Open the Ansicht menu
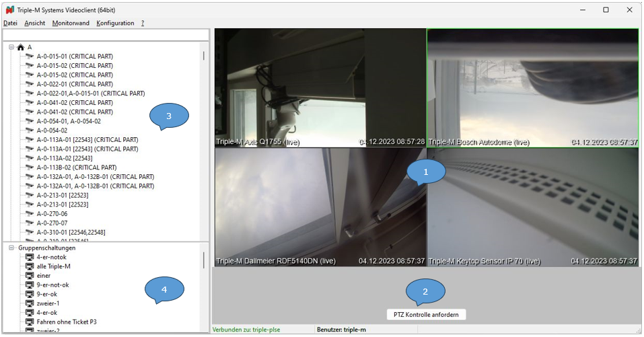The height and width of the screenshot is (337, 644). tap(34, 23)
